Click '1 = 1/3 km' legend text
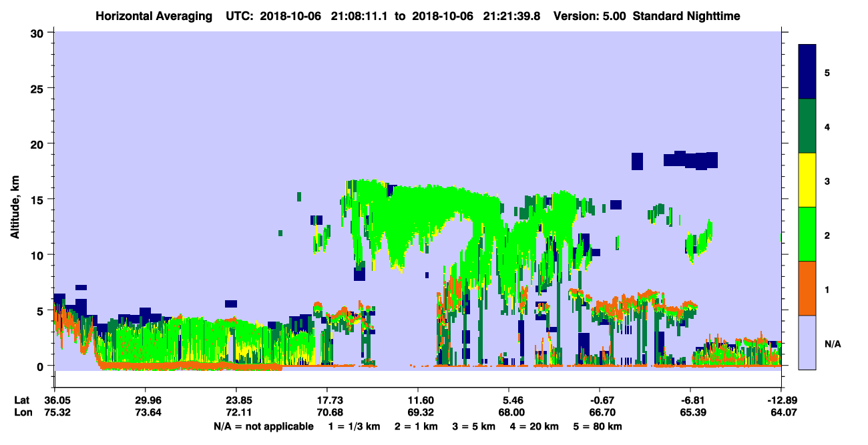 [x=353, y=426]
